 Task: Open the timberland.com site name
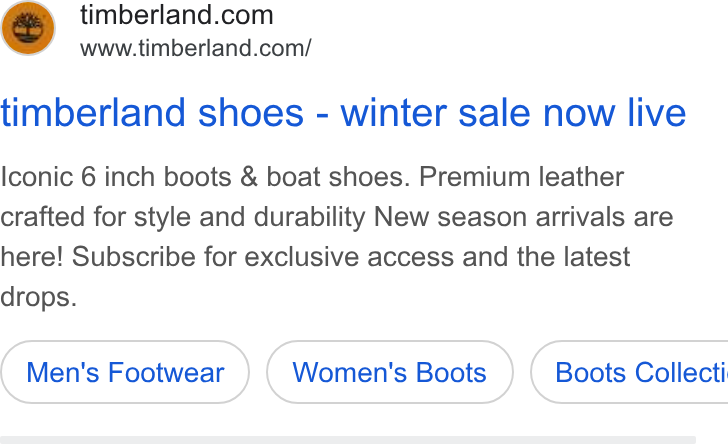click(176, 15)
